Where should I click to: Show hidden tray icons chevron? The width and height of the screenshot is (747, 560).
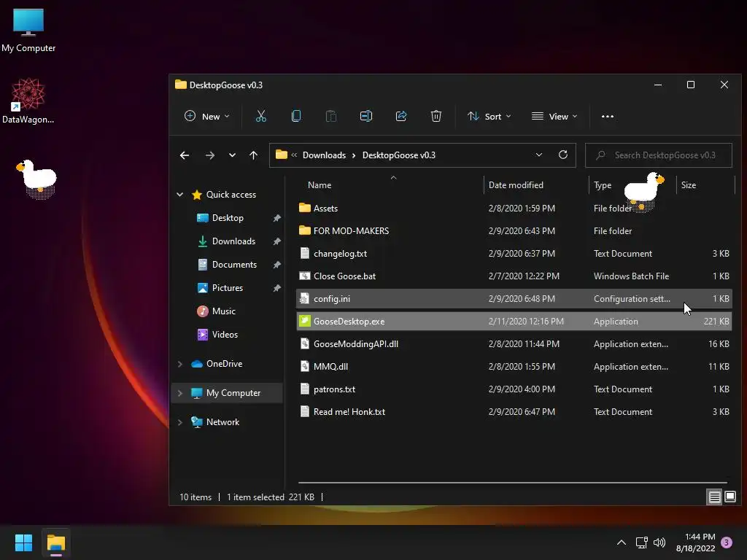tap(622, 542)
